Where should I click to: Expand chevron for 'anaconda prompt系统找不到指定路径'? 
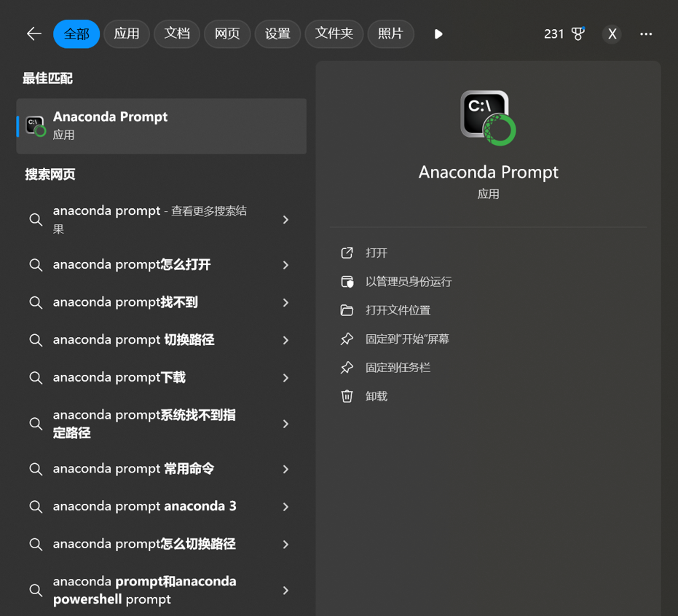[285, 424]
